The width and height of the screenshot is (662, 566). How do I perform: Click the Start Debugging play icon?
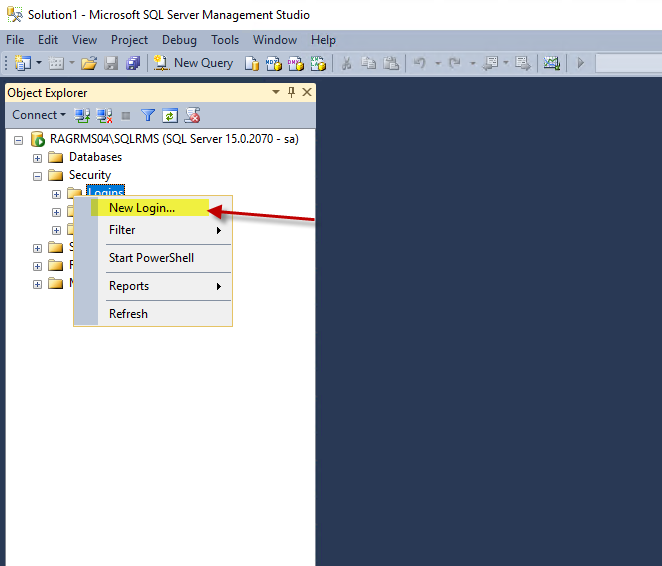coord(581,63)
